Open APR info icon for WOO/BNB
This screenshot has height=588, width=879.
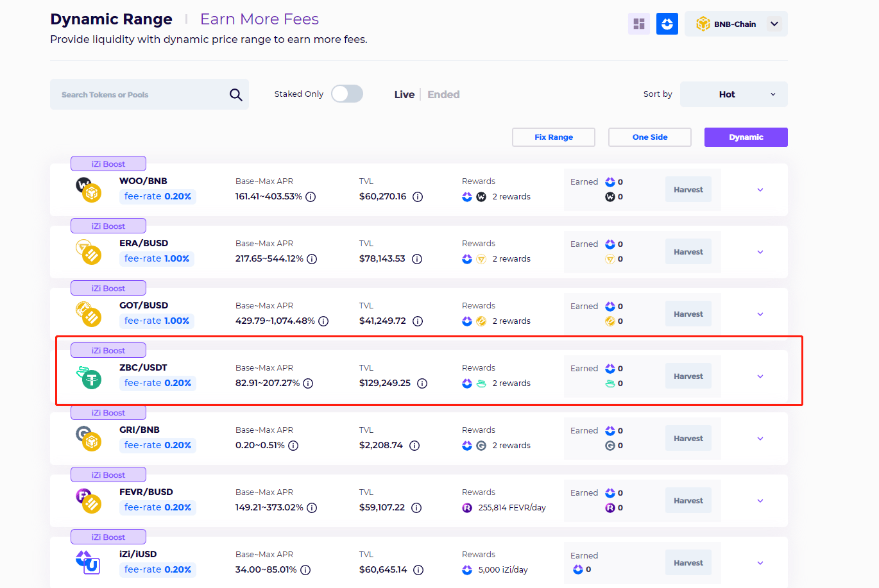(x=311, y=197)
